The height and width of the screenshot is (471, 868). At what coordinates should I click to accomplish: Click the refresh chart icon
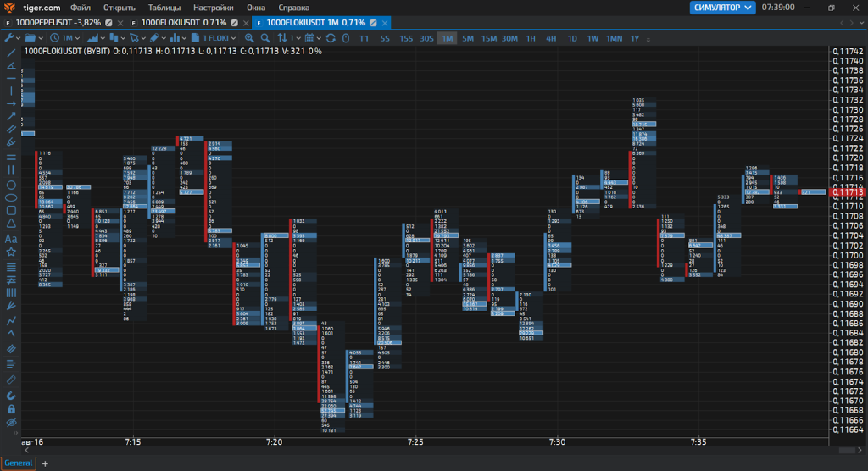pyautogui.click(x=330, y=38)
